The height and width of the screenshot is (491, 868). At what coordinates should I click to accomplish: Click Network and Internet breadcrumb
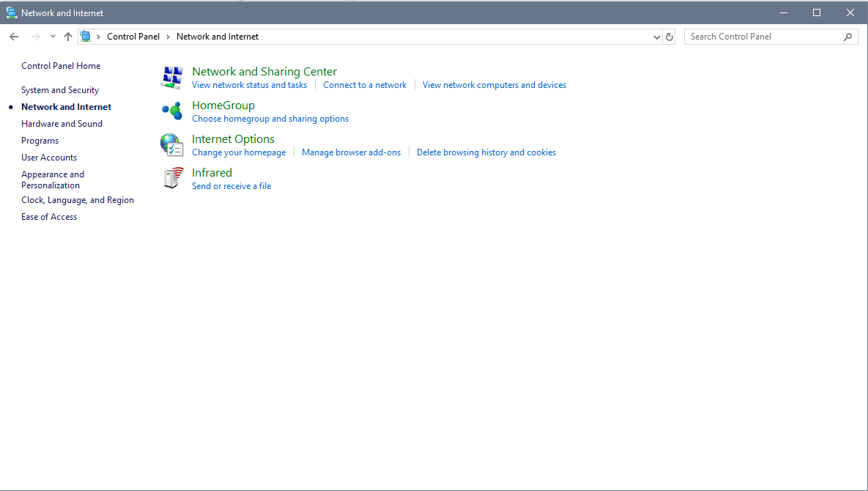[218, 37]
